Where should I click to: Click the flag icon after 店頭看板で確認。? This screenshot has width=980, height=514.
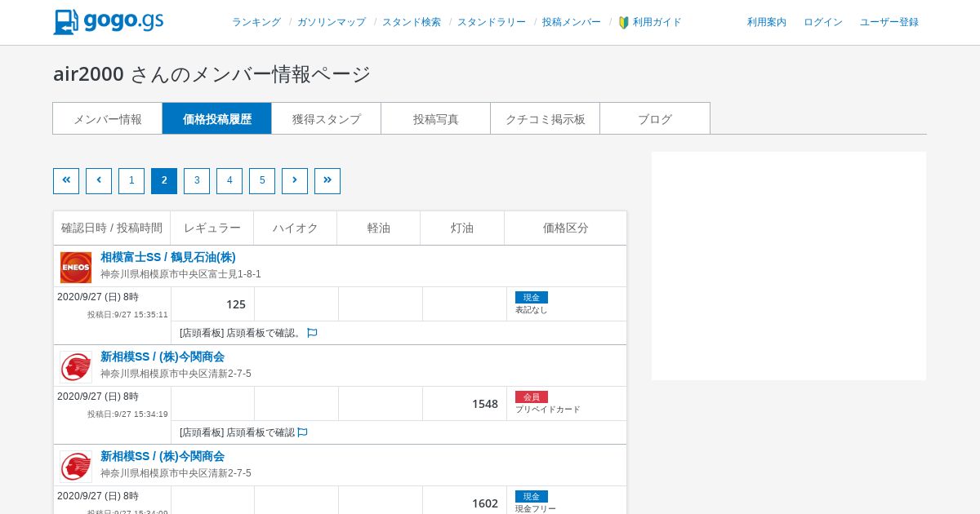pyautogui.click(x=312, y=333)
